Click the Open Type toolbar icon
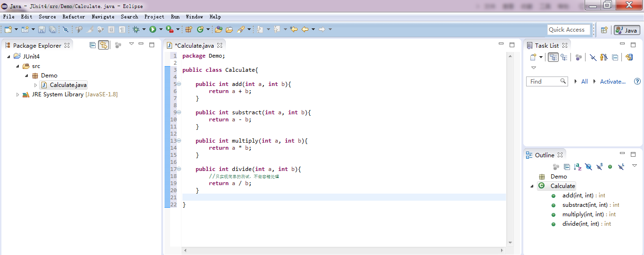Screen dimensions: 644x255 point(218,29)
